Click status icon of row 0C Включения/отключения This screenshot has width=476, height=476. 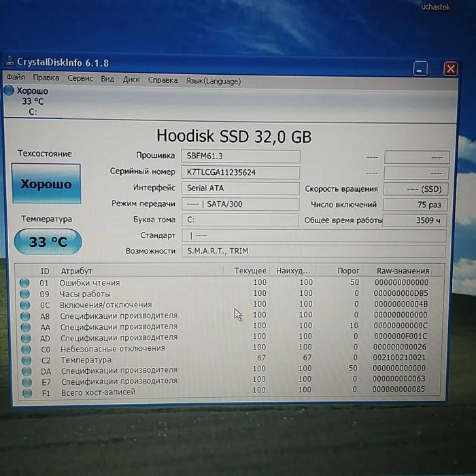25,305
